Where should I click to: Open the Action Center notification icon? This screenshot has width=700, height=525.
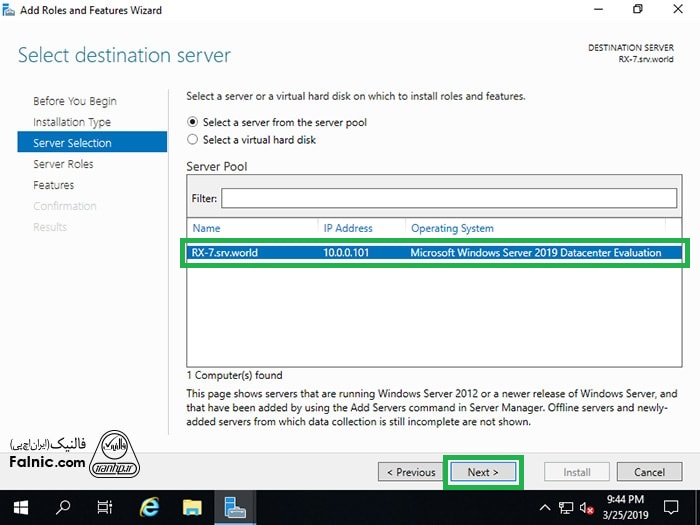[676, 507]
